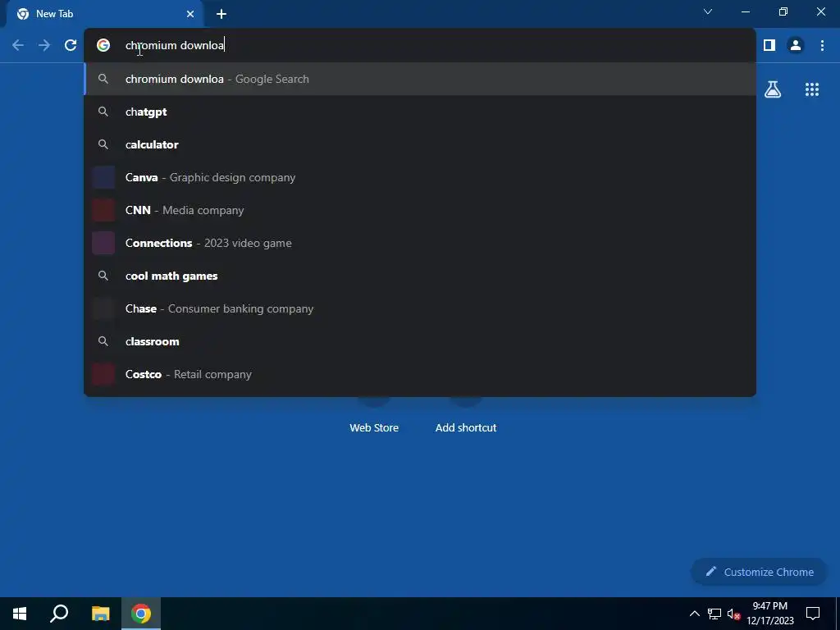Select CNN media company suggestion
Image resolution: width=840 pixels, height=630 pixels.
[x=420, y=210]
